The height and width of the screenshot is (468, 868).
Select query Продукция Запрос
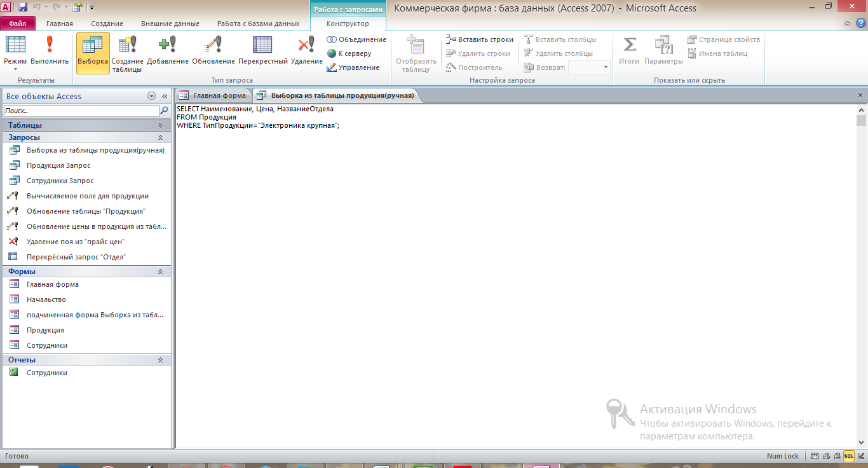pos(86,165)
